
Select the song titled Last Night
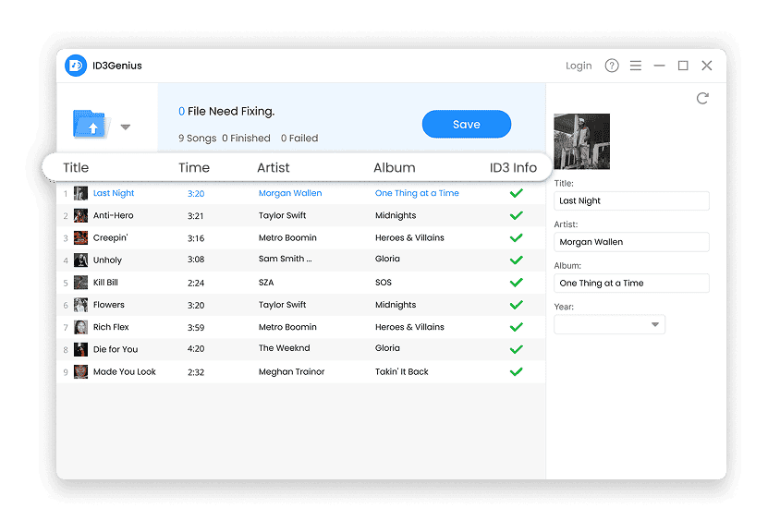point(114,193)
